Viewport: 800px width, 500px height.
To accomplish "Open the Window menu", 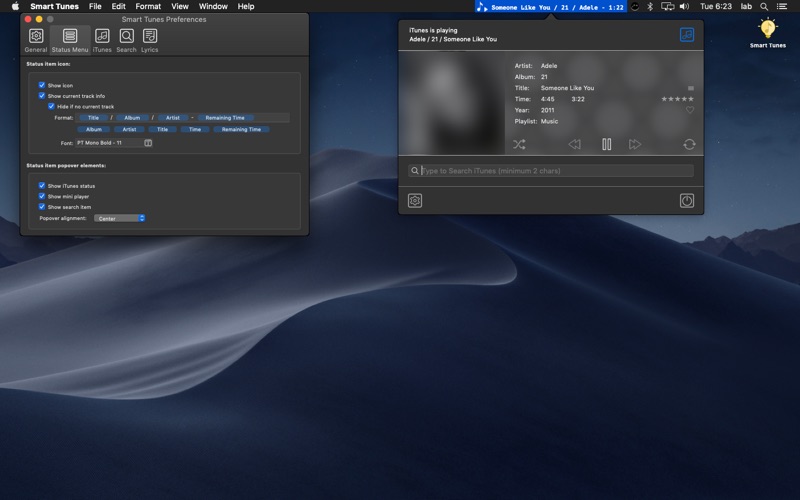I will click(213, 7).
